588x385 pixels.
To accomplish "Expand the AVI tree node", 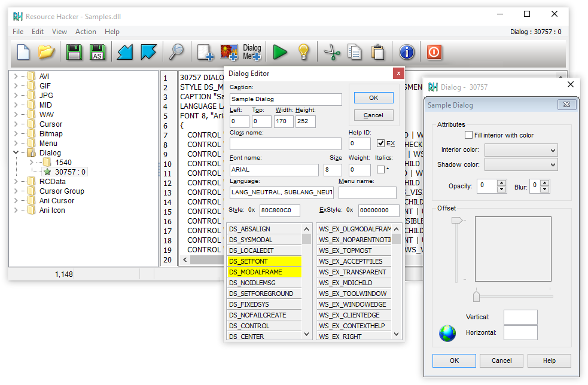I will 16,76.
